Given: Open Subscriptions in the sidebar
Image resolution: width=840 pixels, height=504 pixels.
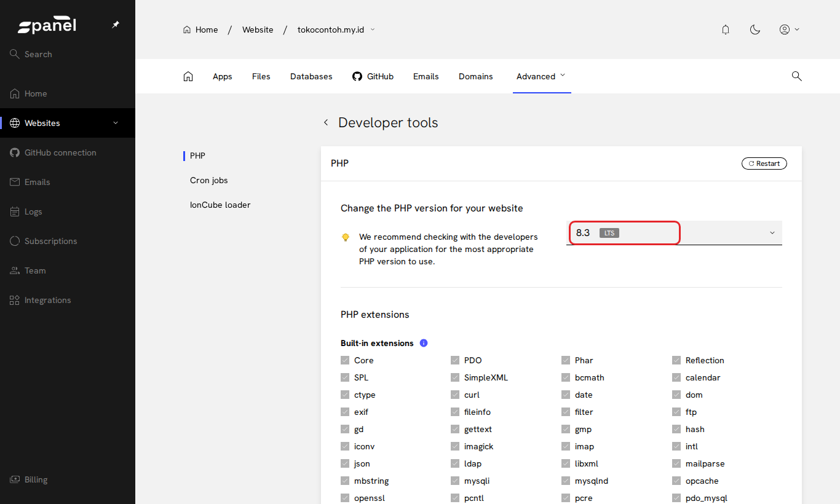Looking at the screenshot, I should pyautogui.click(x=68, y=241).
